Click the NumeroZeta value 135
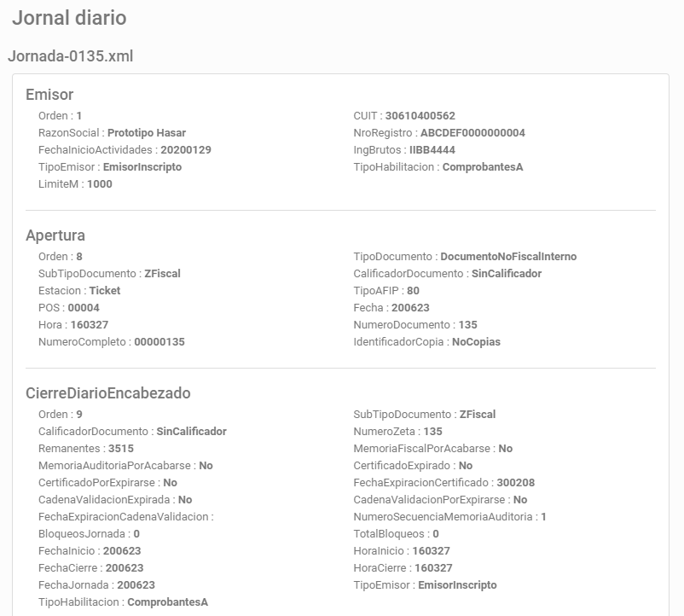Screen dimensions: 684x616 [x=432, y=432]
